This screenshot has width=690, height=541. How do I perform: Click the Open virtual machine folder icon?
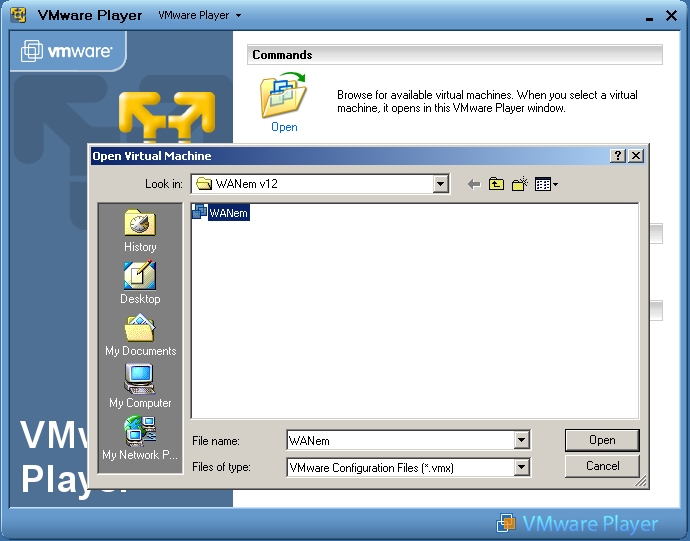click(x=283, y=98)
